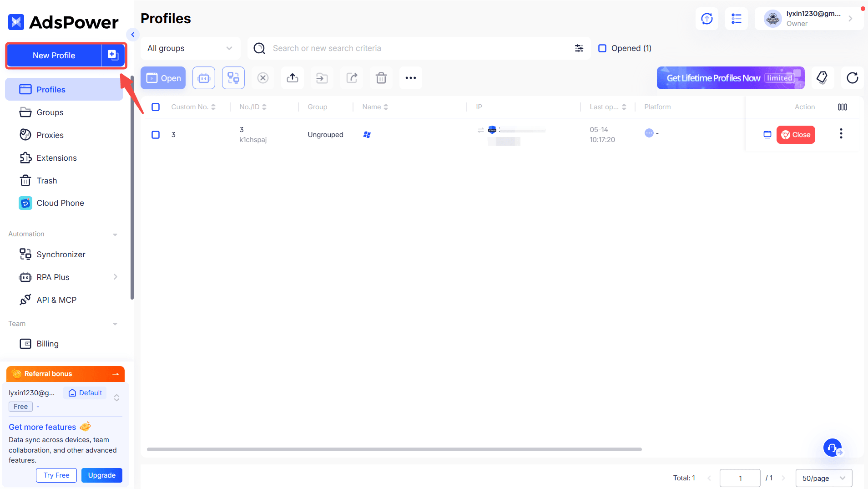868x489 pixels.
Task: Open the Profiles menu item
Action: tap(64, 90)
